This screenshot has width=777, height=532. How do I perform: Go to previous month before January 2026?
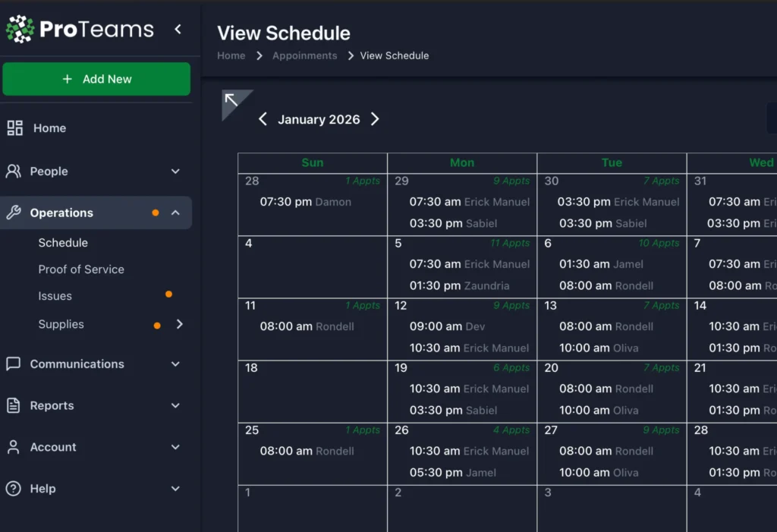[263, 119]
